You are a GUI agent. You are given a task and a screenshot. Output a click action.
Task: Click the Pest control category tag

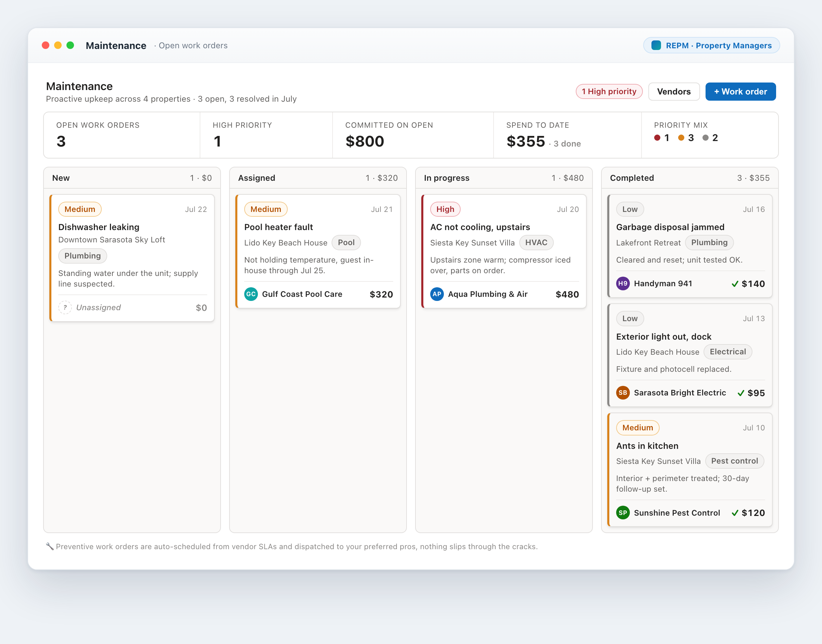pyautogui.click(x=734, y=461)
